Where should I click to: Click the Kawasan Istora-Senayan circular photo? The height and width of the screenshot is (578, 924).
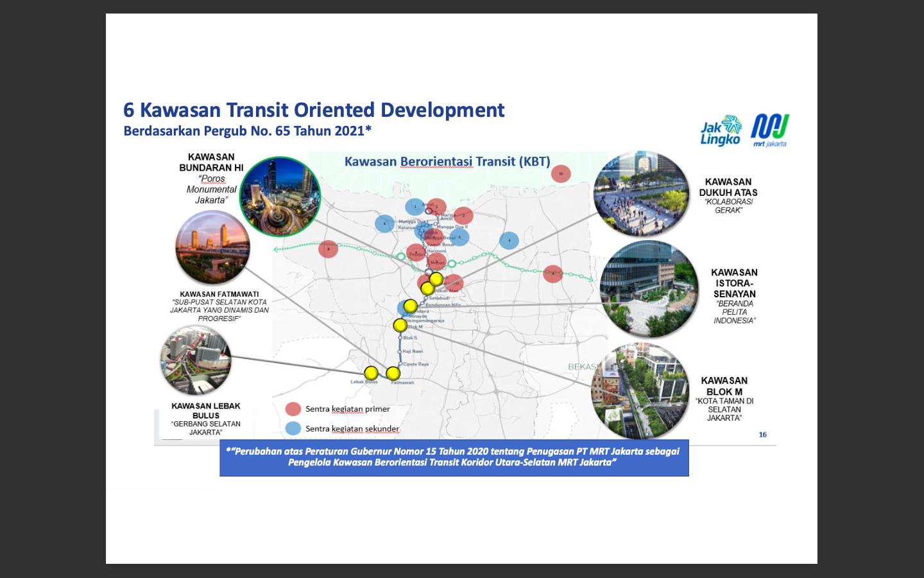pyautogui.click(x=649, y=289)
